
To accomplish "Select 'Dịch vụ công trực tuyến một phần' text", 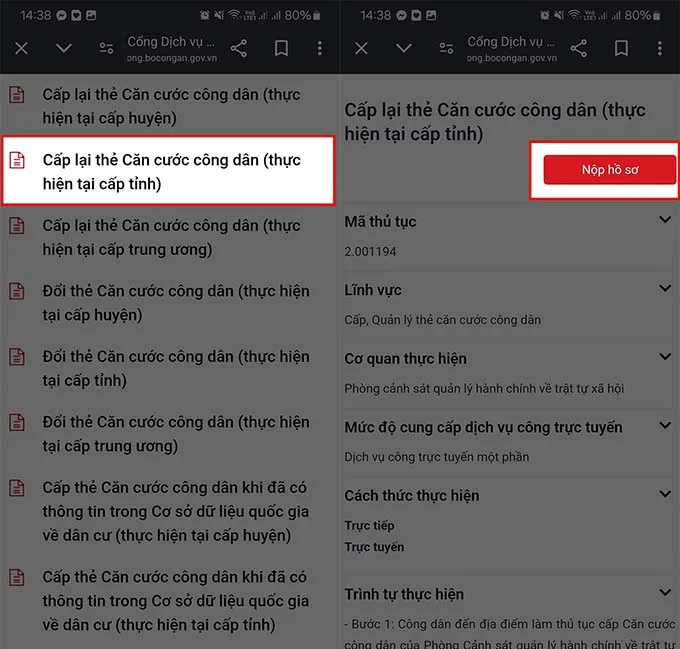I will coord(436,457).
